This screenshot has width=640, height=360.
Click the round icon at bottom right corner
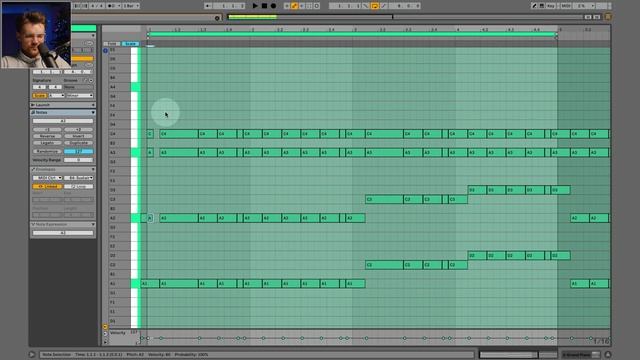608,355
